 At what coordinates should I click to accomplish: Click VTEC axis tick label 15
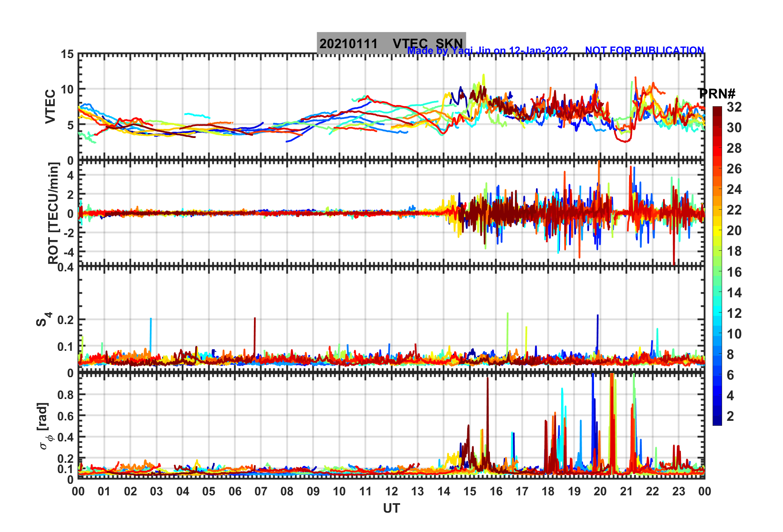pyautogui.click(x=67, y=54)
